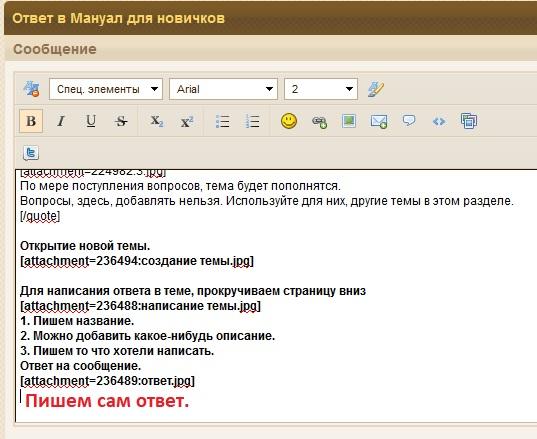The height and width of the screenshot is (439, 537).
Task: Click the Twitter embed icon
Action: (x=31, y=153)
